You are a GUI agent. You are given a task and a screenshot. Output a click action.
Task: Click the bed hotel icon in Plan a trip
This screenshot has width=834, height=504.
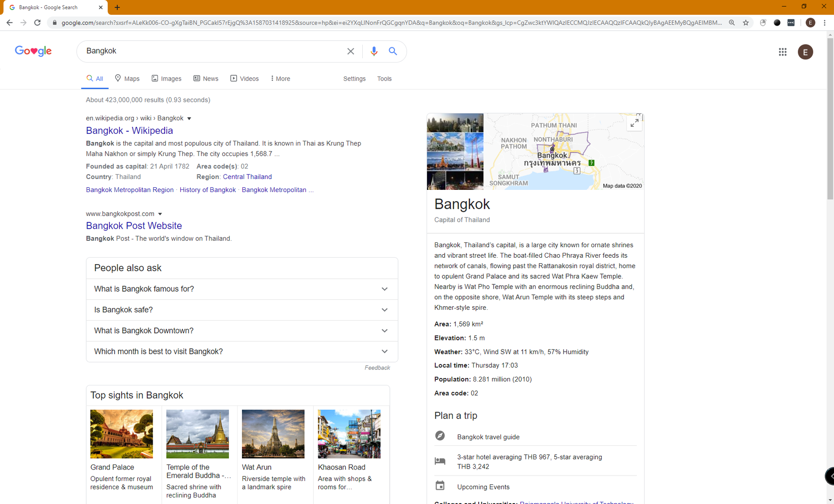[x=440, y=461]
